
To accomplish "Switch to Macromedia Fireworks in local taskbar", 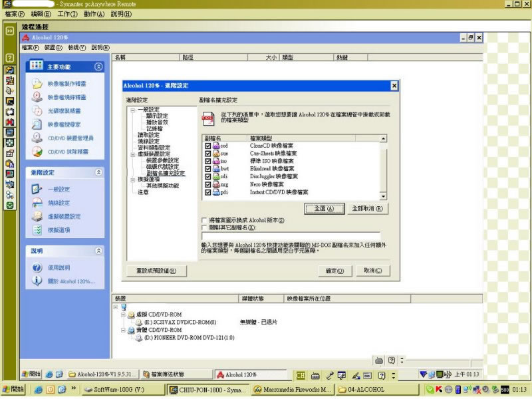I will pos(293,390).
